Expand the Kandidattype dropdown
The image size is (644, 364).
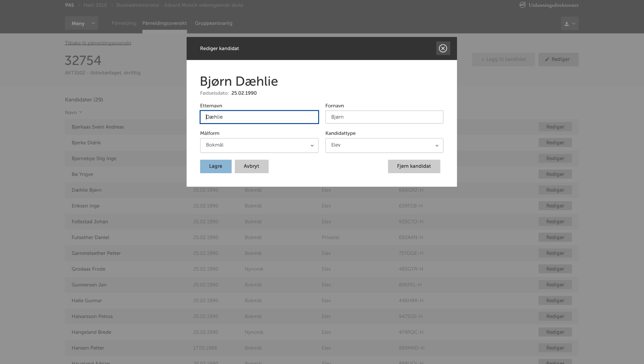[384, 145]
